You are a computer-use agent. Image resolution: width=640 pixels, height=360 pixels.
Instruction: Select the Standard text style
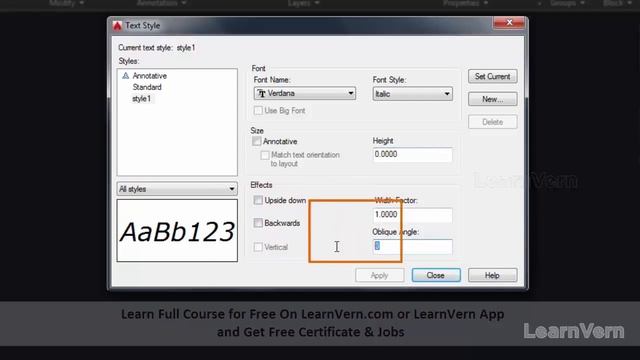(147, 87)
